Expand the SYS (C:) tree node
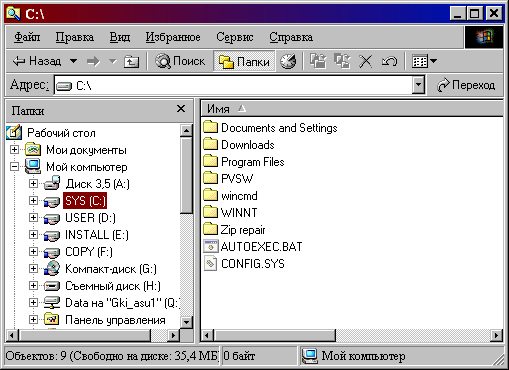This screenshot has width=509, height=370. coord(33,200)
